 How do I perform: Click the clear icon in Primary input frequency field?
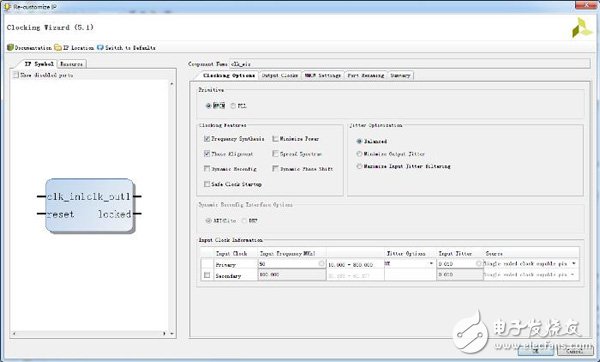(321, 264)
